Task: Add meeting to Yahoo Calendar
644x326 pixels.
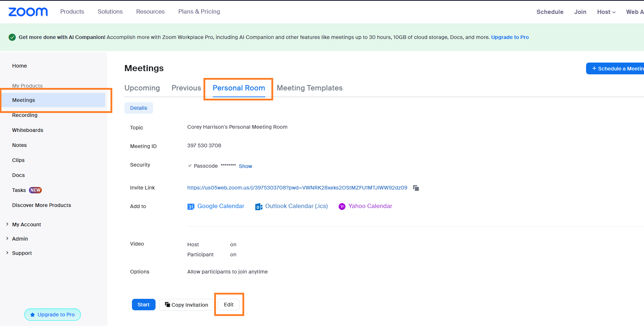Action: [370, 206]
